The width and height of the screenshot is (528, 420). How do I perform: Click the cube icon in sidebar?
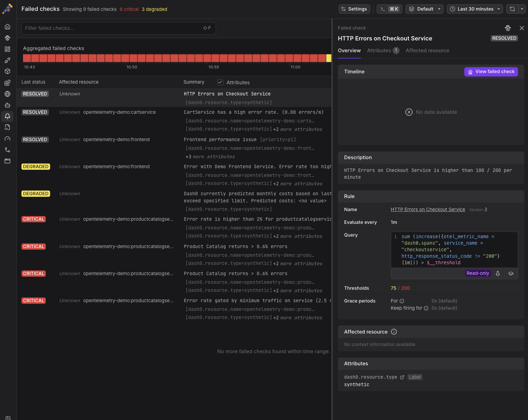(7, 72)
